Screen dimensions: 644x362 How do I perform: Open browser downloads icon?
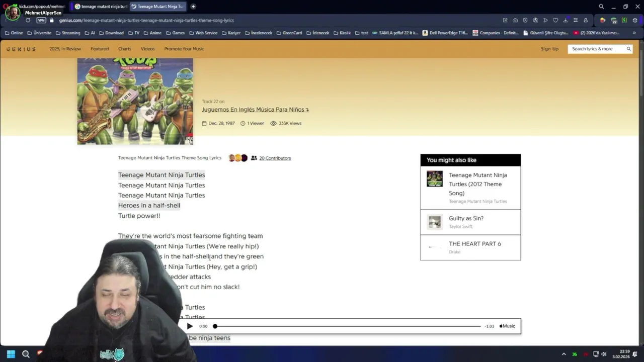[x=566, y=20]
